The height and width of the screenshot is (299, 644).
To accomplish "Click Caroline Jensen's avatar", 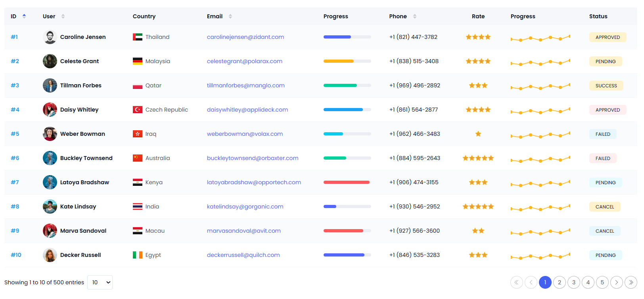I will [x=50, y=37].
